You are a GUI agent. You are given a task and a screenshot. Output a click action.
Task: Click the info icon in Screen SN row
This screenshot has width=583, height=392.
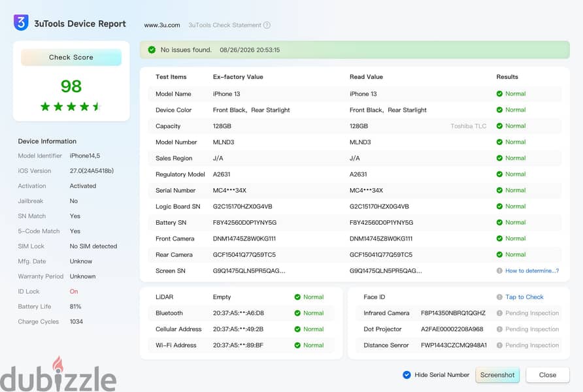coord(499,270)
